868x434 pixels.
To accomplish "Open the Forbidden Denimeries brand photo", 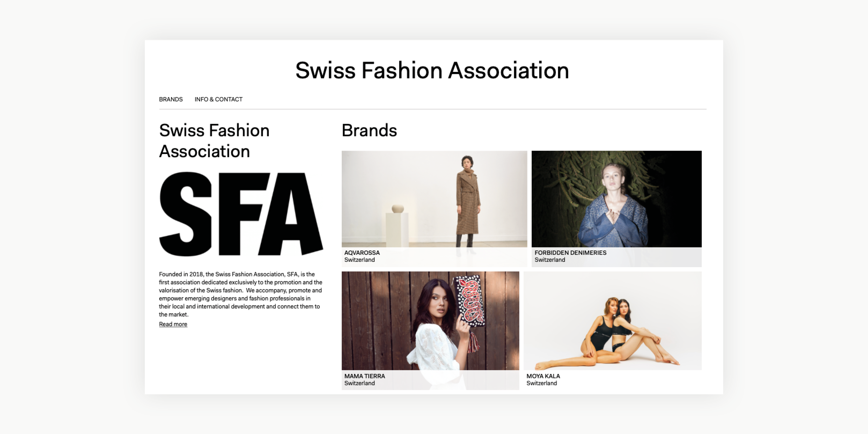I will 617,199.
